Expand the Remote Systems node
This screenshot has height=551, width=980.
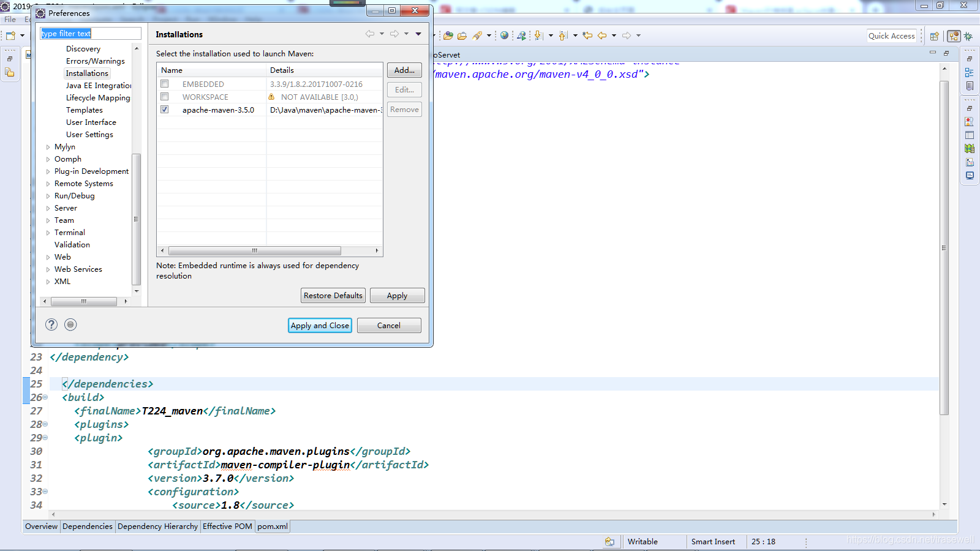[x=48, y=184]
